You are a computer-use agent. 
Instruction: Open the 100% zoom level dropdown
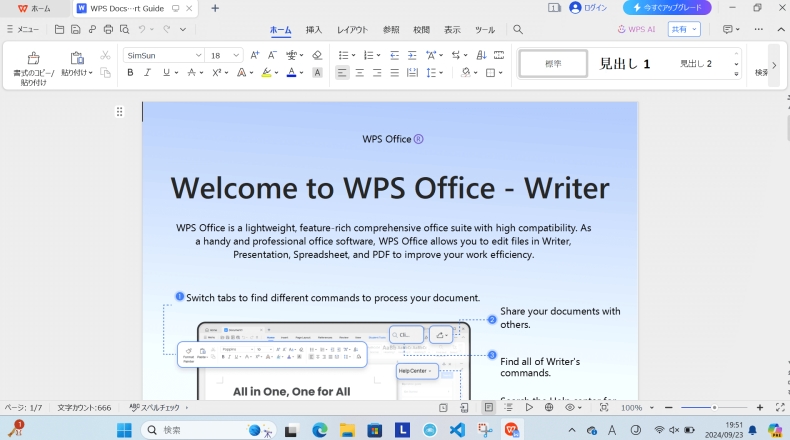pos(651,407)
